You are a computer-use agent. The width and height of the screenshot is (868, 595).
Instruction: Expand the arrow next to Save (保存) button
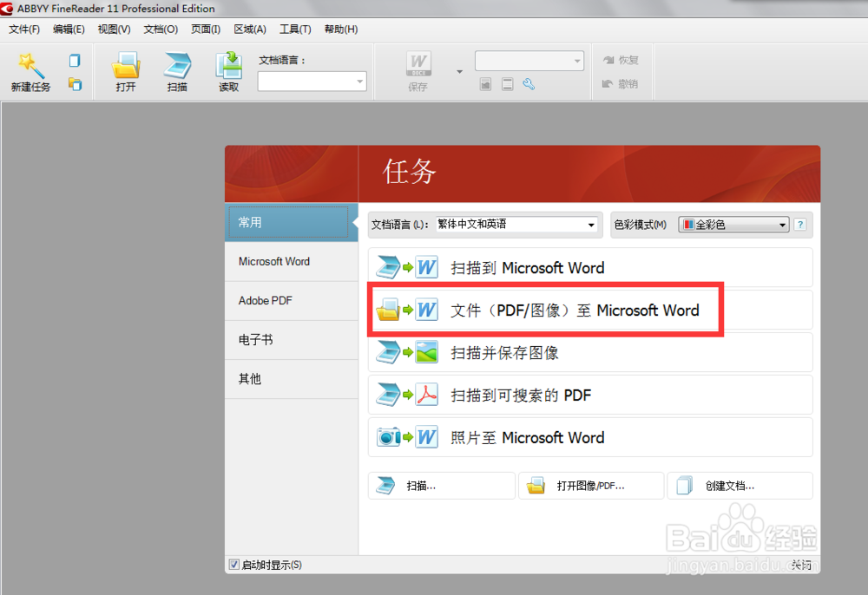[x=459, y=72]
